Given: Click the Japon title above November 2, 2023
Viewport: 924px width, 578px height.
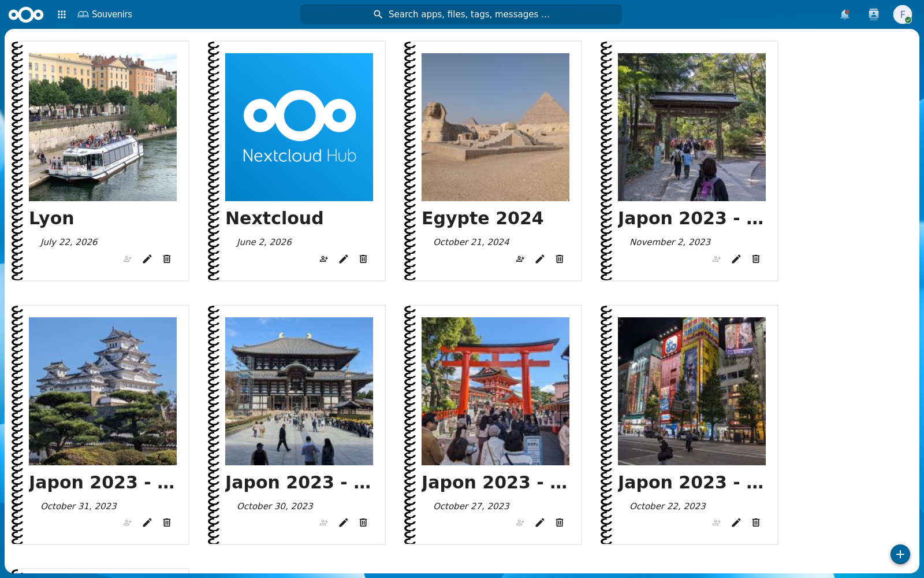Looking at the screenshot, I should (691, 218).
